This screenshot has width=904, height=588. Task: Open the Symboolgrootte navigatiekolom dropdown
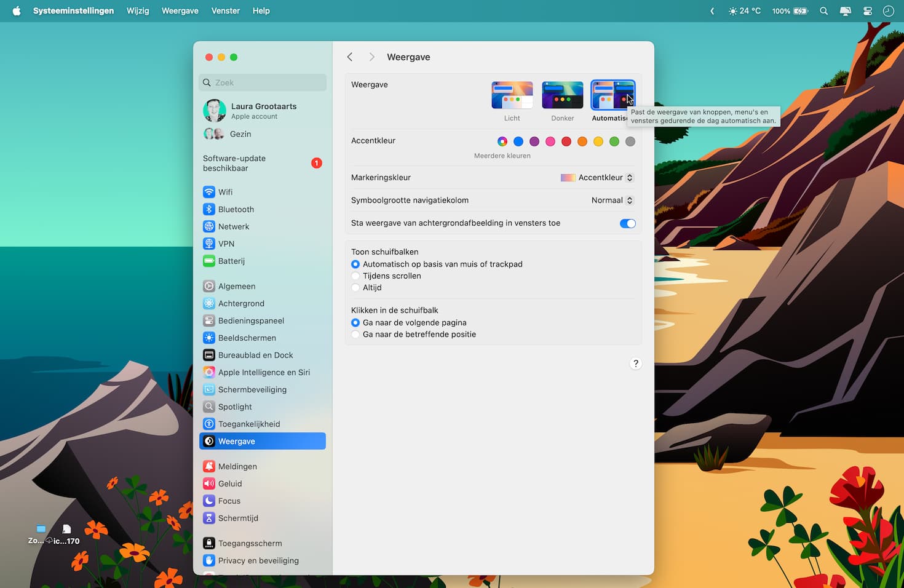pos(611,200)
